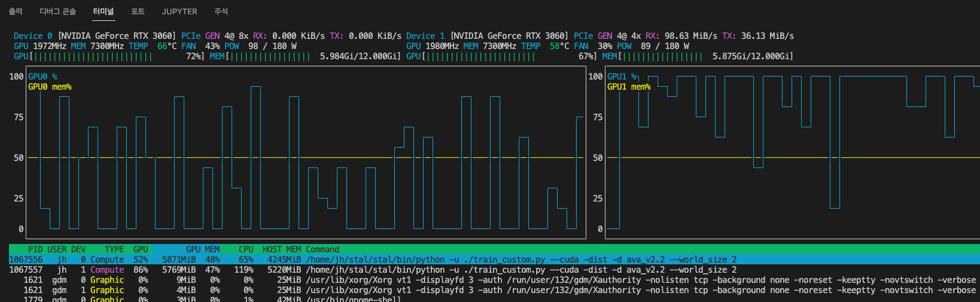
Task: Switch to the JUPYTER tab
Action: pos(179,11)
